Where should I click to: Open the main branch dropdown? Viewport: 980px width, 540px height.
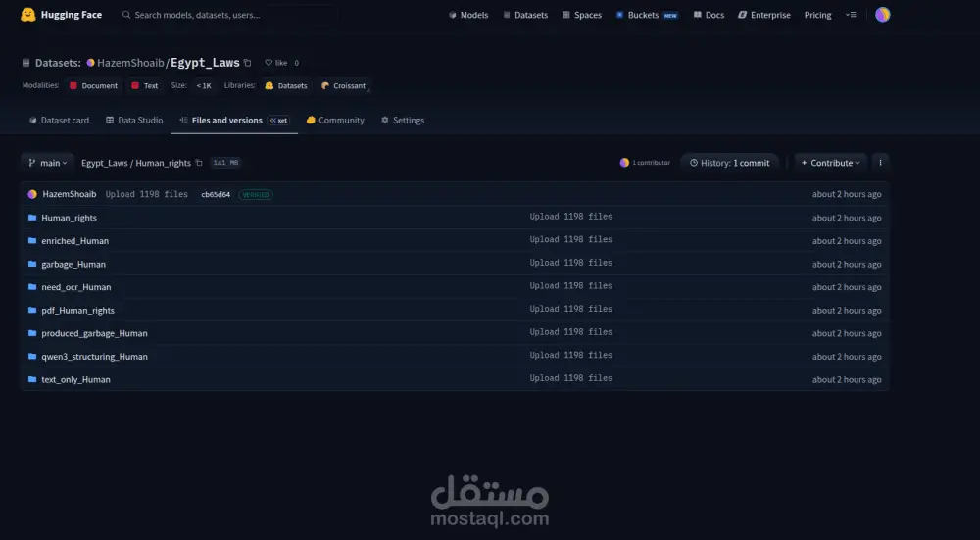(x=47, y=163)
